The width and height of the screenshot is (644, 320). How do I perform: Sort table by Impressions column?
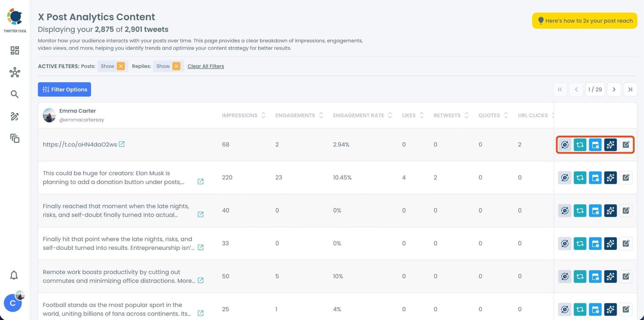263,115
